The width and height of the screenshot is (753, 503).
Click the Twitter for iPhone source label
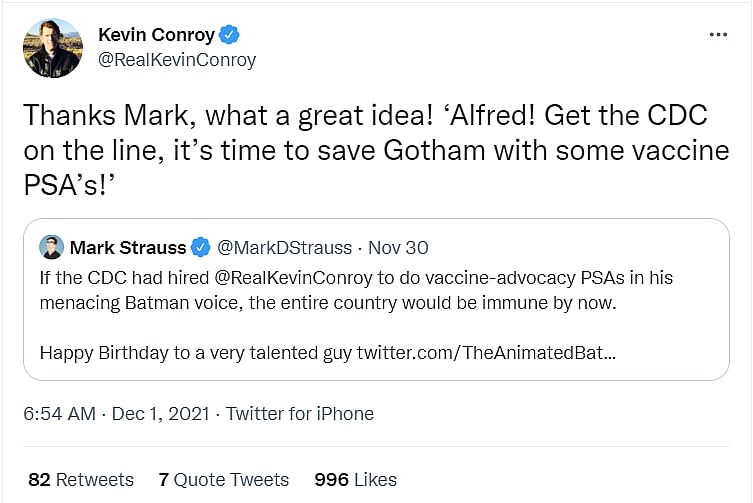(x=300, y=414)
